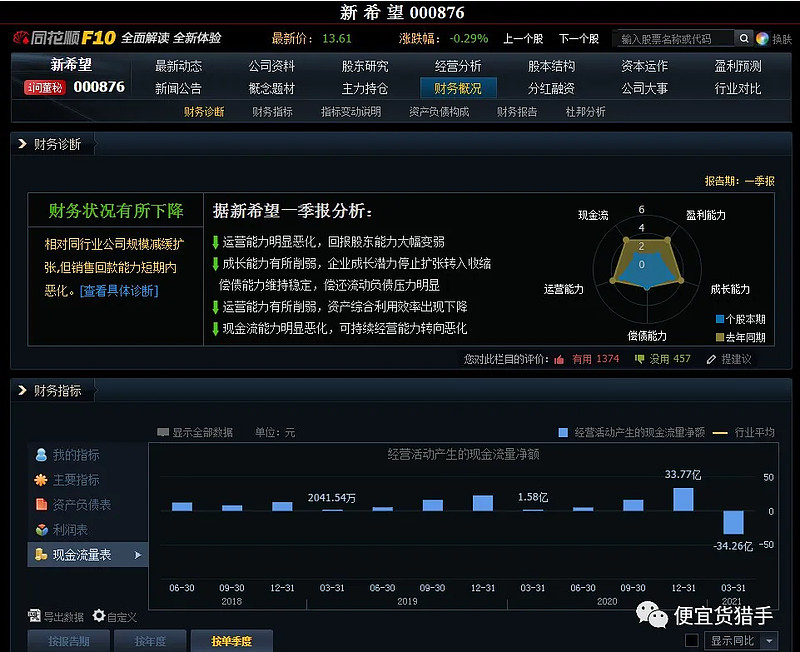Click the stock name search field
Viewport: 800px width, 652px height.
pos(674,39)
